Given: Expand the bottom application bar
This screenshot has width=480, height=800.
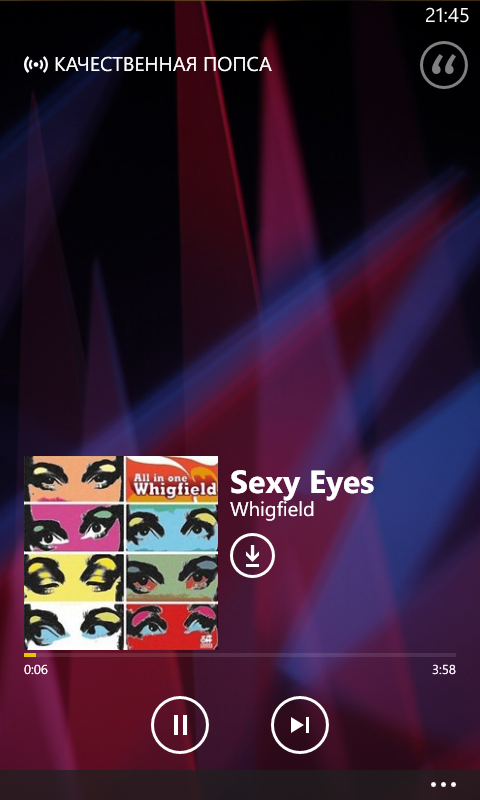Looking at the screenshot, I should coord(240,785).
